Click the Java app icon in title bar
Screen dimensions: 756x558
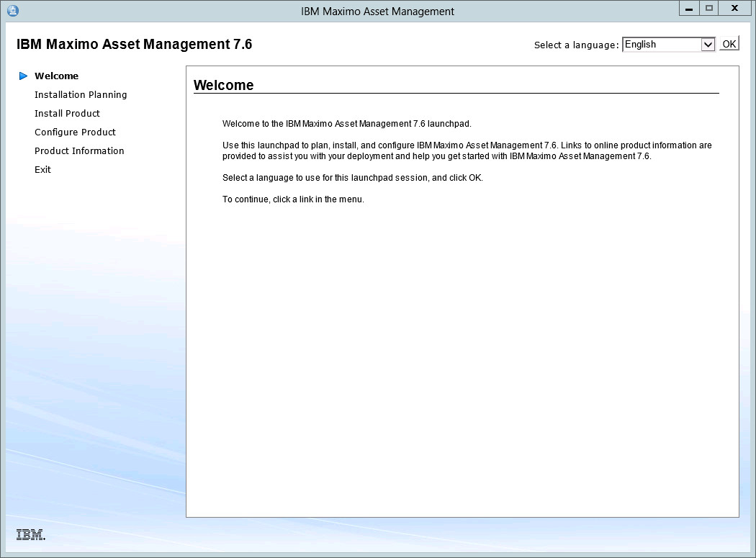(x=12, y=11)
